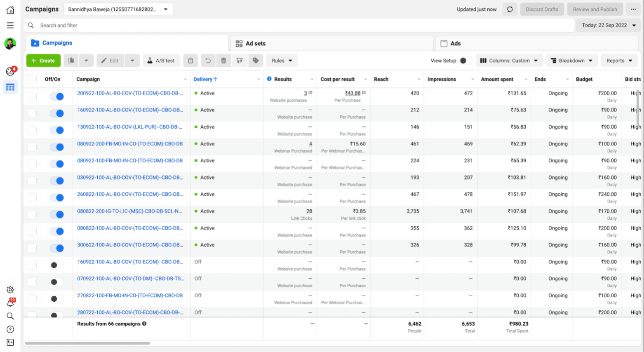Click the search magnifier in sidebar
The image size is (644, 352).
click(x=10, y=316)
